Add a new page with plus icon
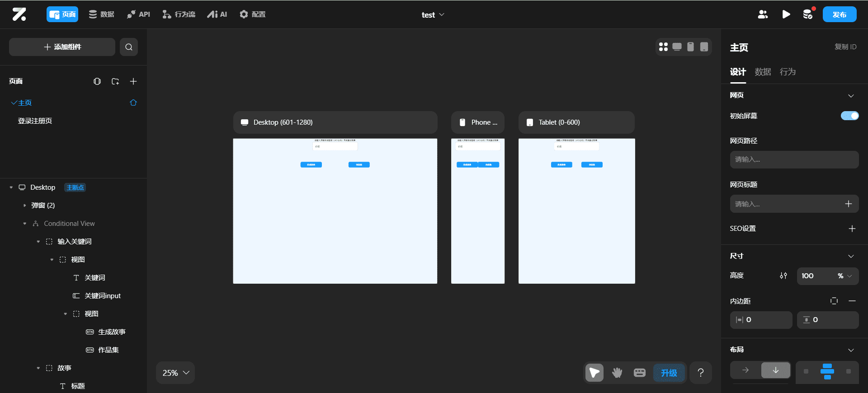Image resolution: width=868 pixels, height=393 pixels. coord(133,81)
